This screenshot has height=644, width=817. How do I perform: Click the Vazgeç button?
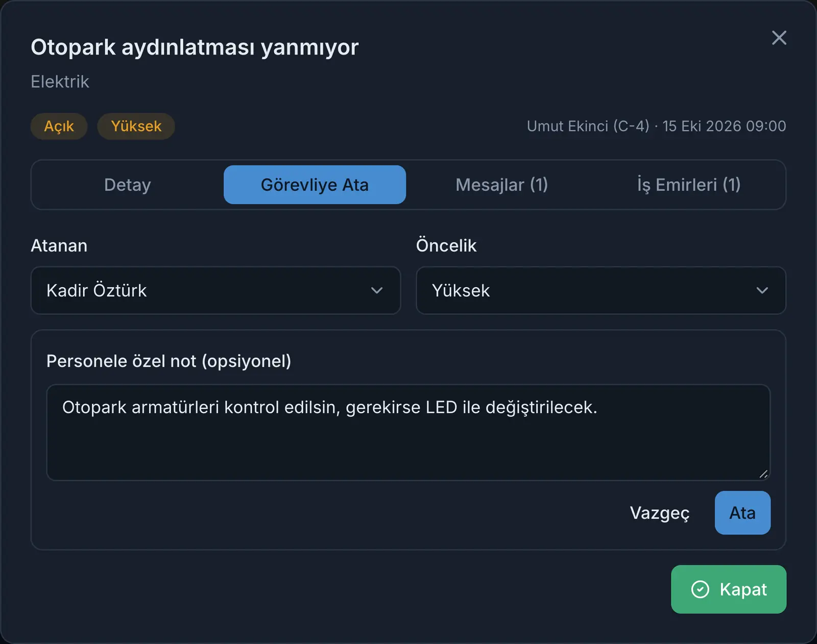[x=660, y=513]
